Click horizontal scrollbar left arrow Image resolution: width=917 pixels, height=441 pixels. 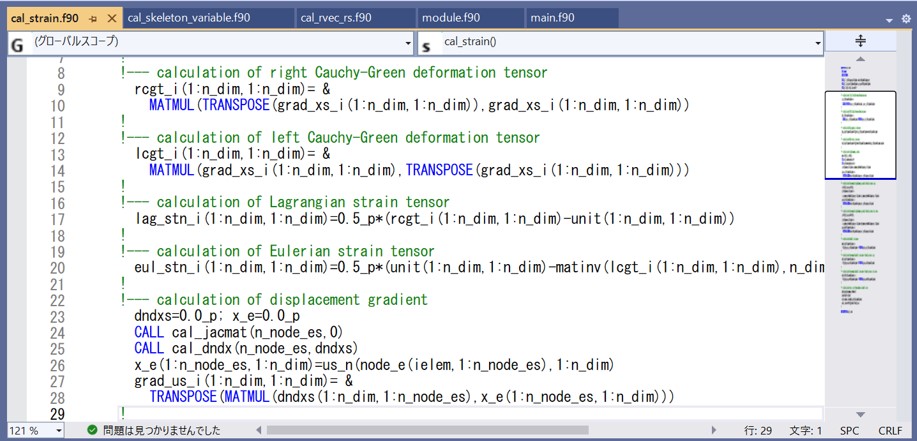[258, 430]
